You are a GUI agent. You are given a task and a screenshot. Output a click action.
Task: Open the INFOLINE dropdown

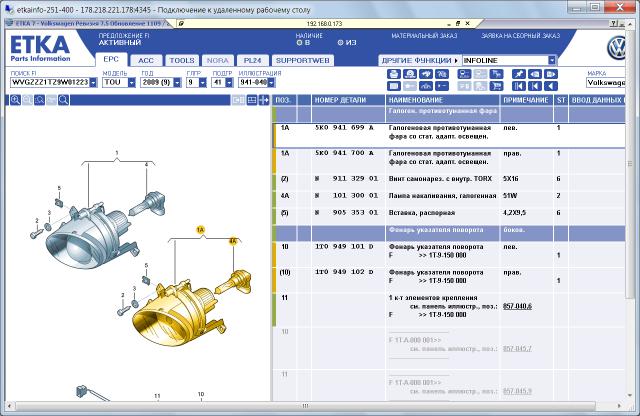pyautogui.click(x=552, y=60)
